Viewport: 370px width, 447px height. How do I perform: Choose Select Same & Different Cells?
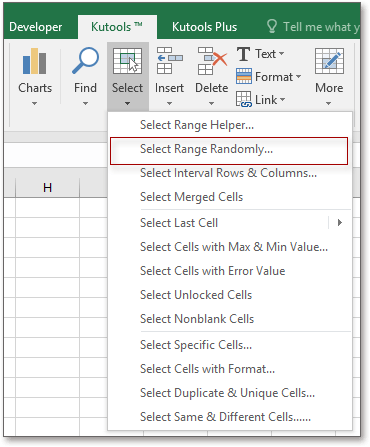[x=230, y=417]
